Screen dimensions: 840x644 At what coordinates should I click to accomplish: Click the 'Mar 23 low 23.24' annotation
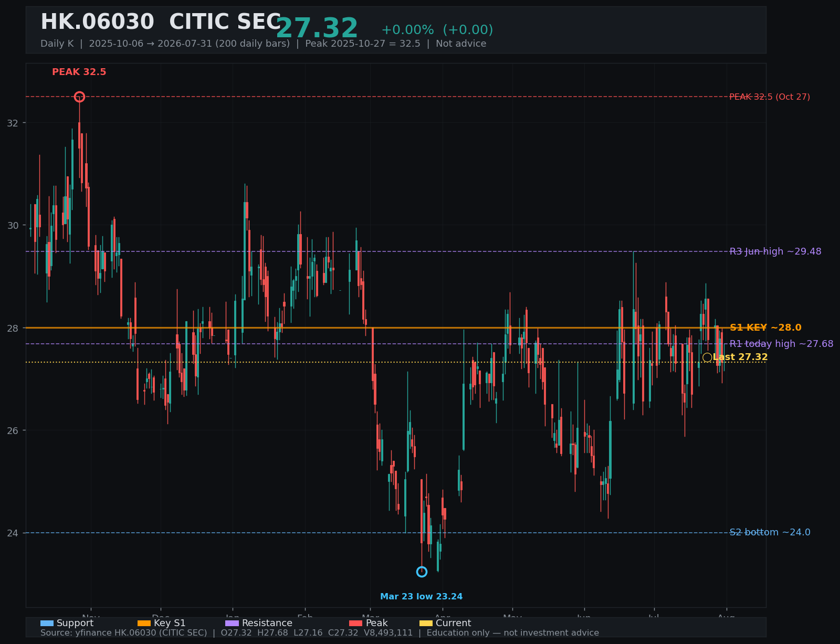click(x=422, y=597)
